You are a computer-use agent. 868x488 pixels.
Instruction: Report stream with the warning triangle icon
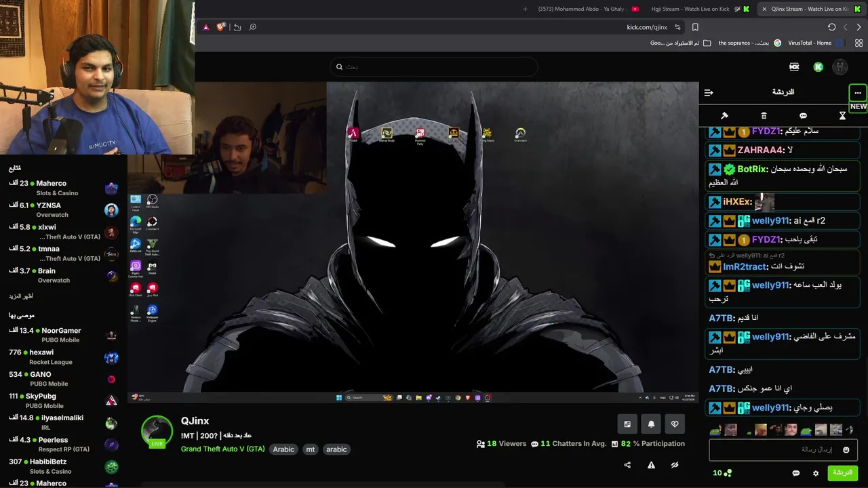point(651,465)
